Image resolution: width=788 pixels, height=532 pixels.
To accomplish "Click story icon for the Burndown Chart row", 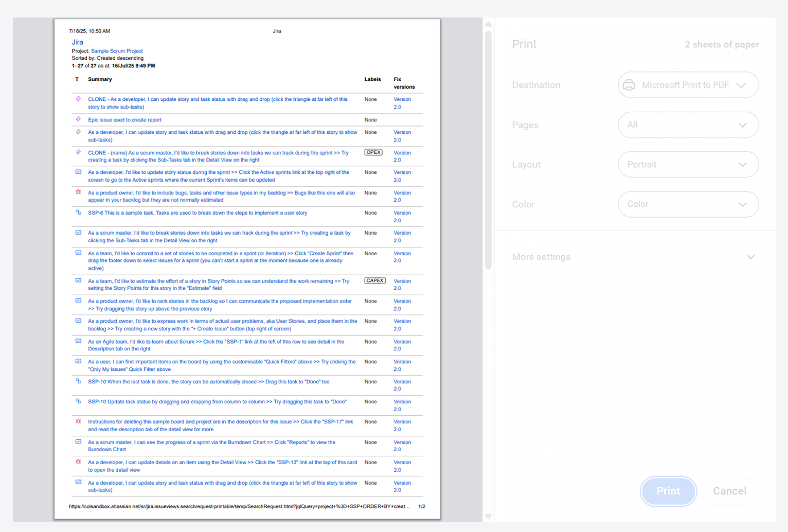I will [x=78, y=441].
